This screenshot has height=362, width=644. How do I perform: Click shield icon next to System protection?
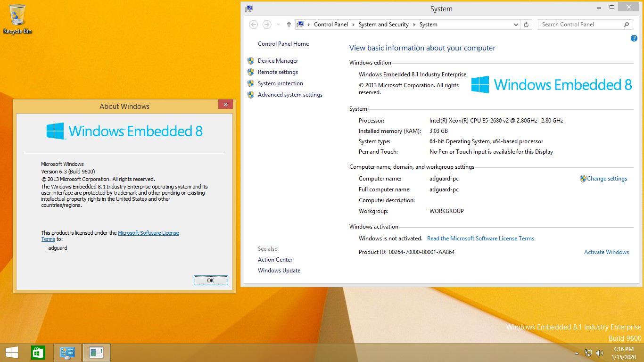coord(251,83)
